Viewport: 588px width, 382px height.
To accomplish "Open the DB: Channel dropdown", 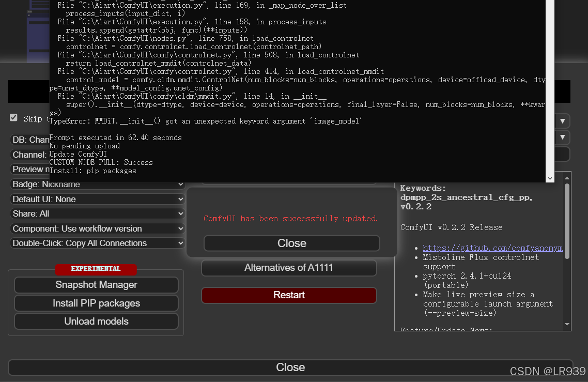I will pos(30,140).
